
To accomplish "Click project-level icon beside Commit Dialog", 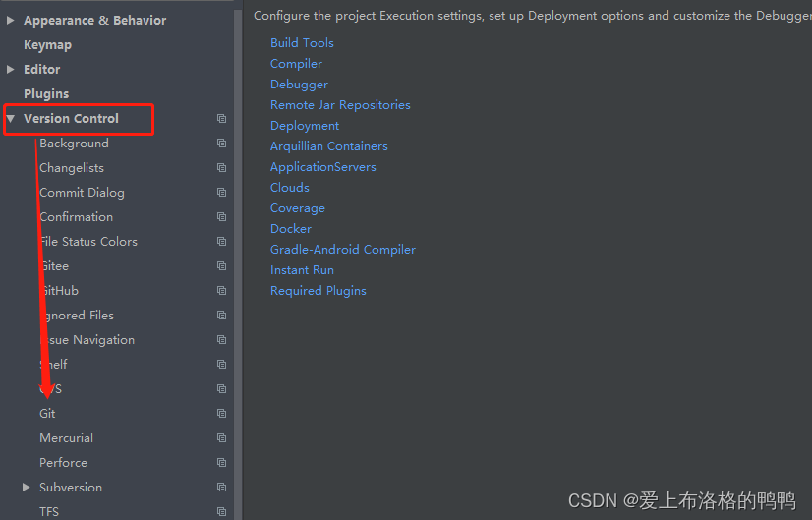I will coord(221,192).
